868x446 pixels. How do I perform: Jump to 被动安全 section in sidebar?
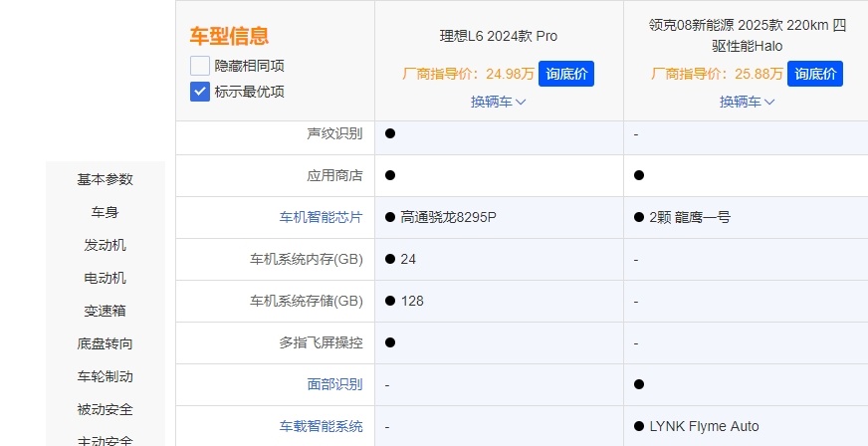pos(106,409)
